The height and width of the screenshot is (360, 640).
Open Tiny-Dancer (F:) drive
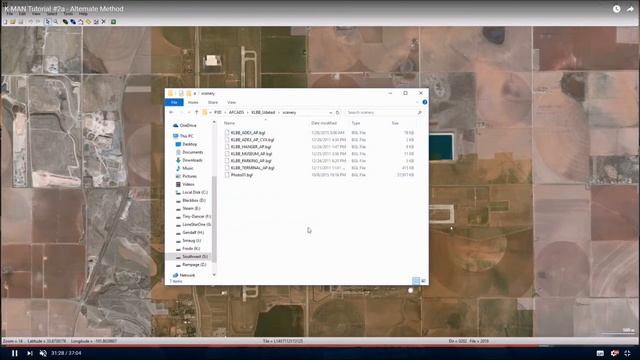click(196, 216)
